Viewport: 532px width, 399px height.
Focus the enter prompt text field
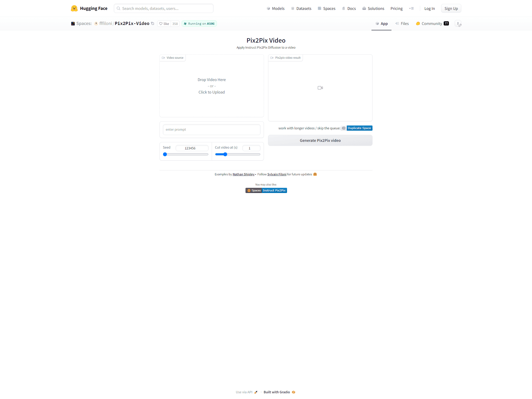(x=212, y=130)
